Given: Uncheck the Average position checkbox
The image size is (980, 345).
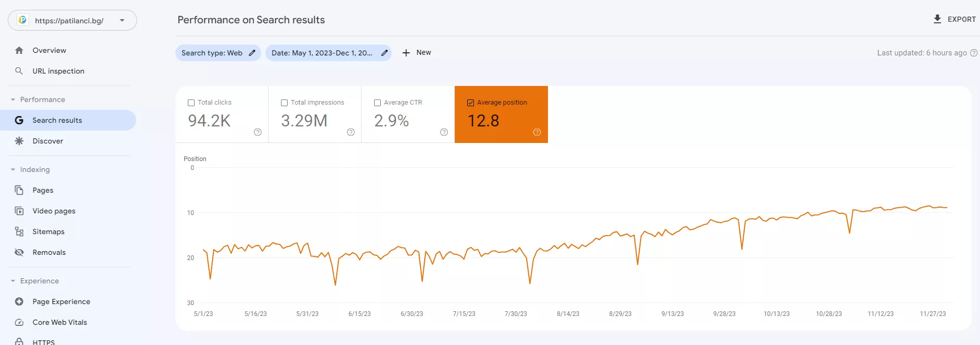Looking at the screenshot, I should click(x=470, y=103).
